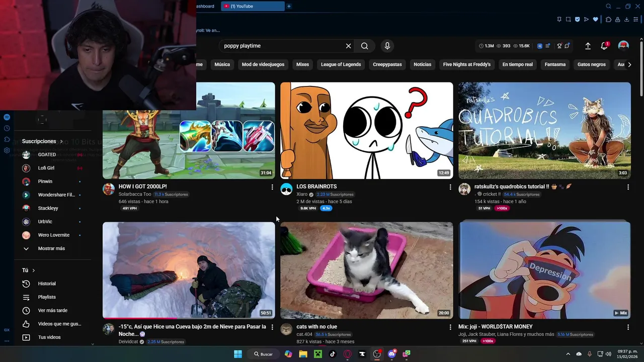Open the sidebar history clock icon
The height and width of the screenshot is (362, 644).
click(7, 128)
